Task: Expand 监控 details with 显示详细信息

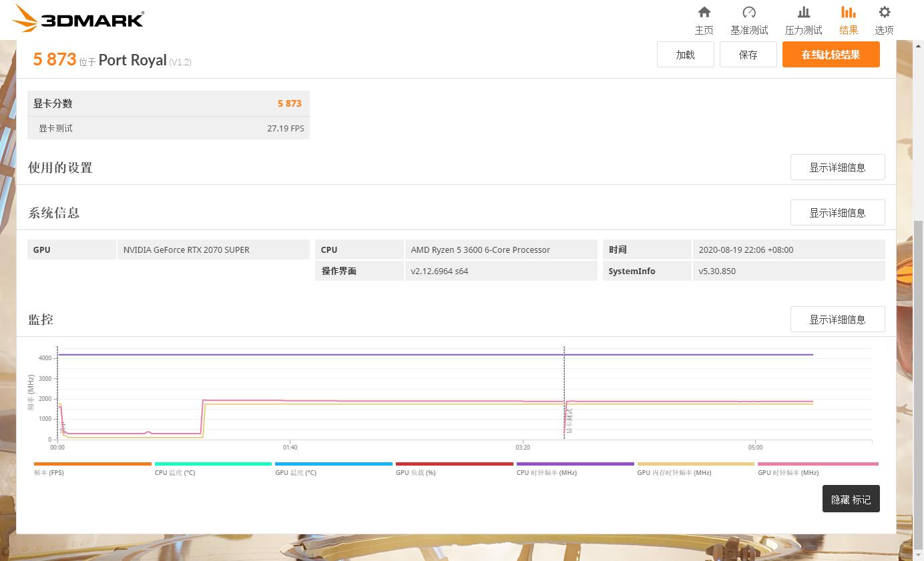Action: pos(837,320)
